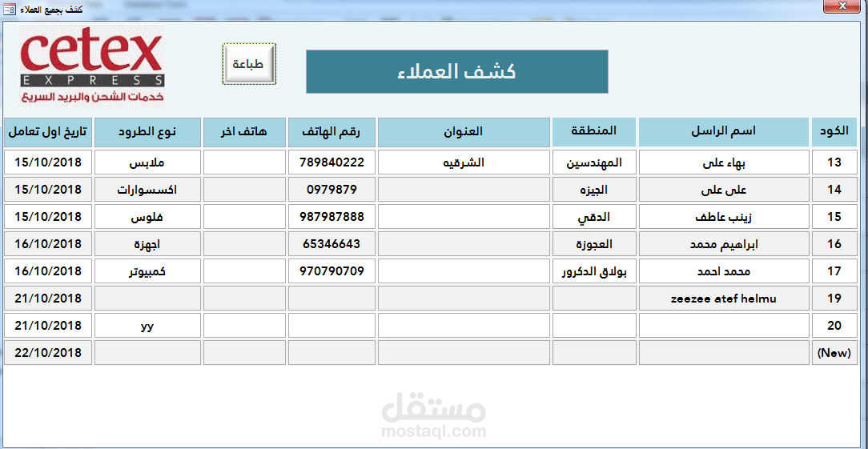868x449 pixels.
Task: Click phone number 970790709
Action: [x=332, y=271]
